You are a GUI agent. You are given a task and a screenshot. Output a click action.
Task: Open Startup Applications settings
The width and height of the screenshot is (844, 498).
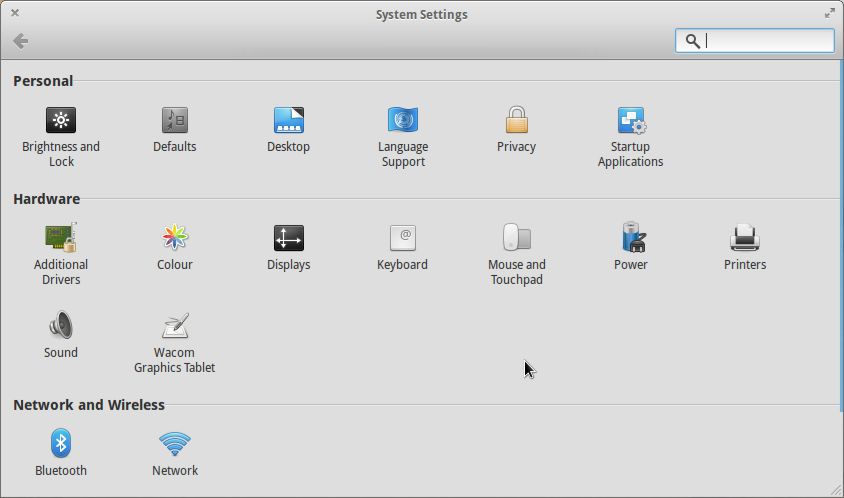[x=631, y=121]
